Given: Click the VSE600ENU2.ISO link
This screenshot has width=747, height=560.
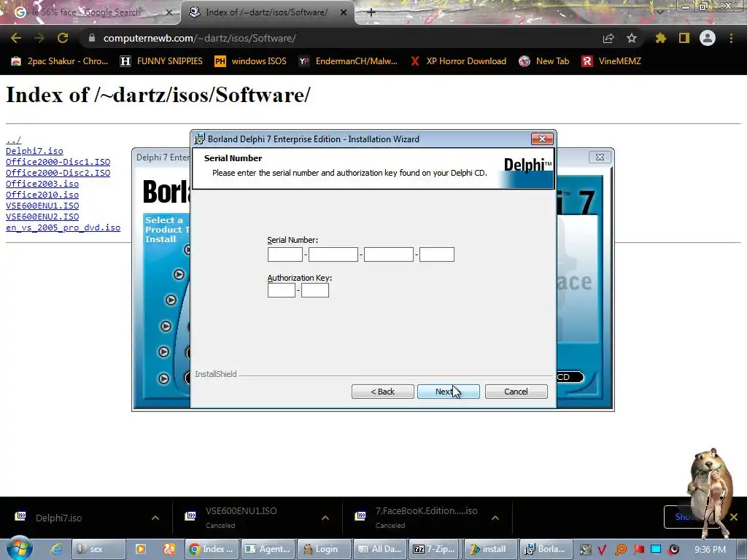Looking at the screenshot, I should 42,217.
